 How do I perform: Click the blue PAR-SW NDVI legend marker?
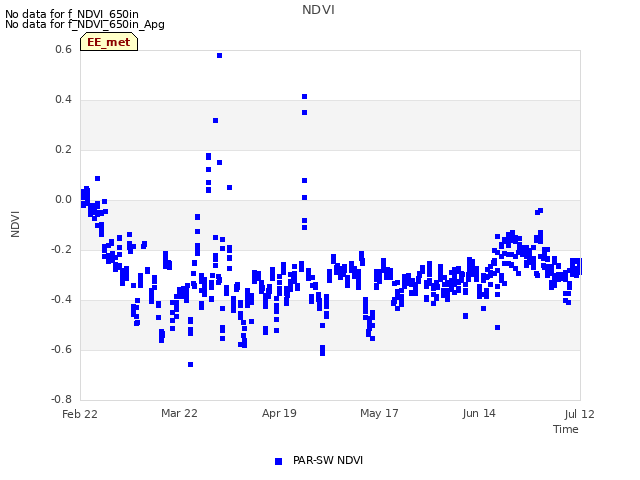278,461
